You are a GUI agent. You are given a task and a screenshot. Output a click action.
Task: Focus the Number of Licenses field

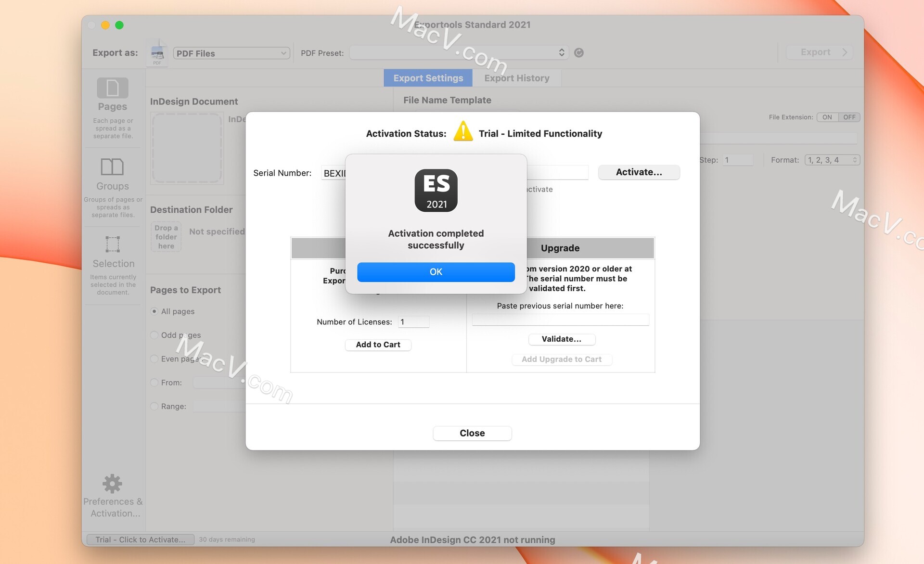pos(413,322)
